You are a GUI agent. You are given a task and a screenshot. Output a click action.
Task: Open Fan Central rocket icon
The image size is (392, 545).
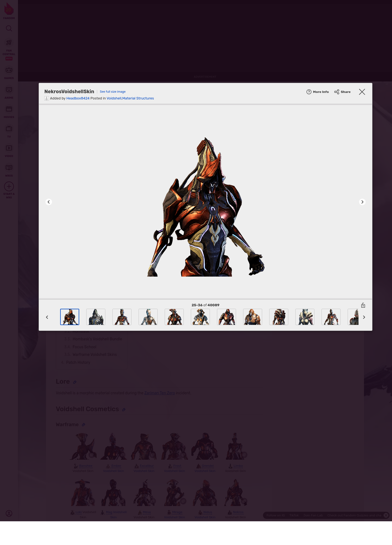coord(9,43)
